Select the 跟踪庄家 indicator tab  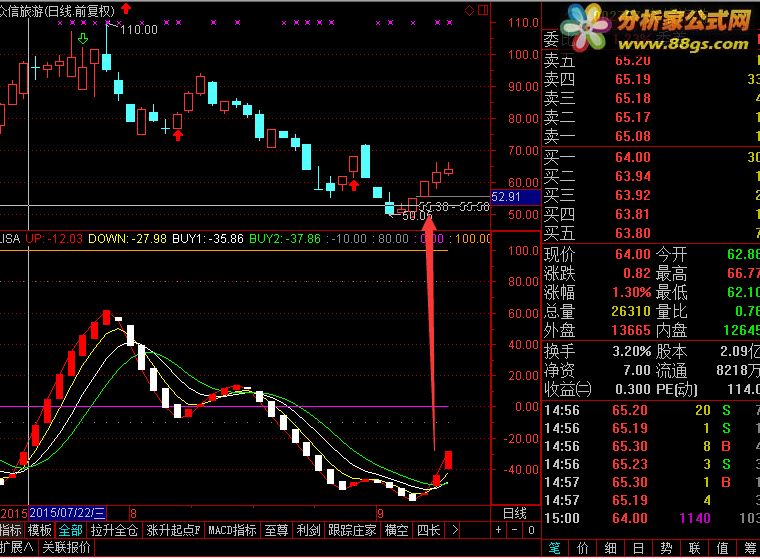[352, 530]
